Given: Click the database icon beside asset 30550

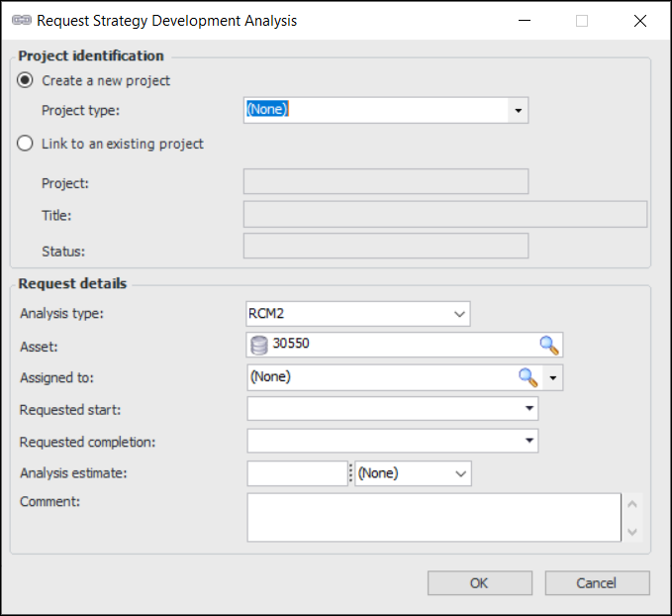Looking at the screenshot, I should pos(259,345).
